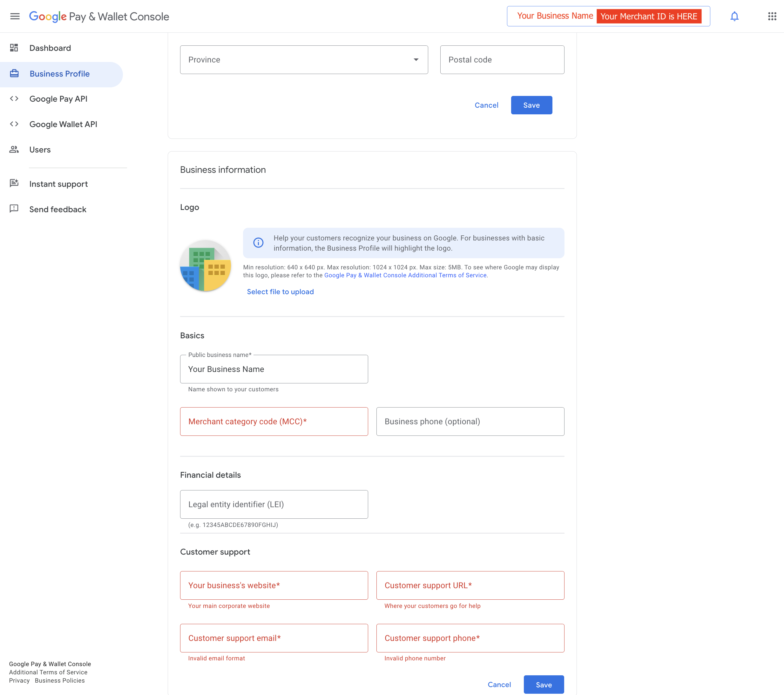Open Business Profile in sidebar
Viewport: 784px width, 695px height.
[59, 74]
